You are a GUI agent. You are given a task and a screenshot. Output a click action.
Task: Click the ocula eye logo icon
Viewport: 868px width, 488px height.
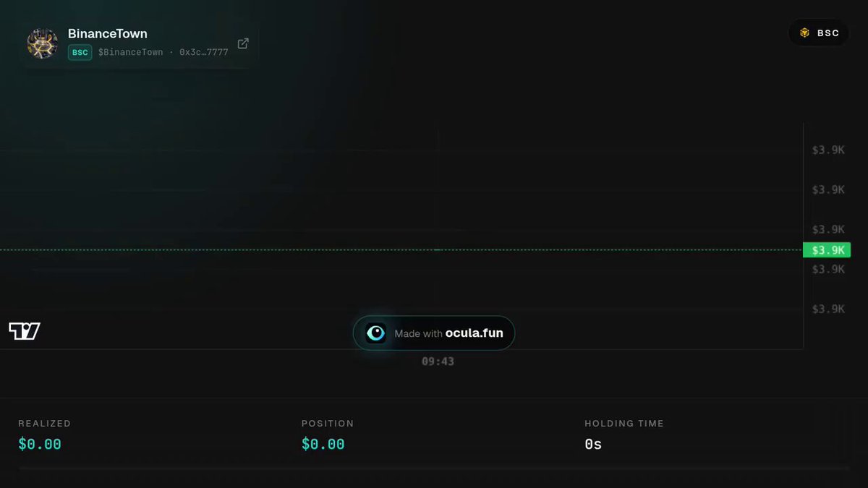tap(375, 333)
